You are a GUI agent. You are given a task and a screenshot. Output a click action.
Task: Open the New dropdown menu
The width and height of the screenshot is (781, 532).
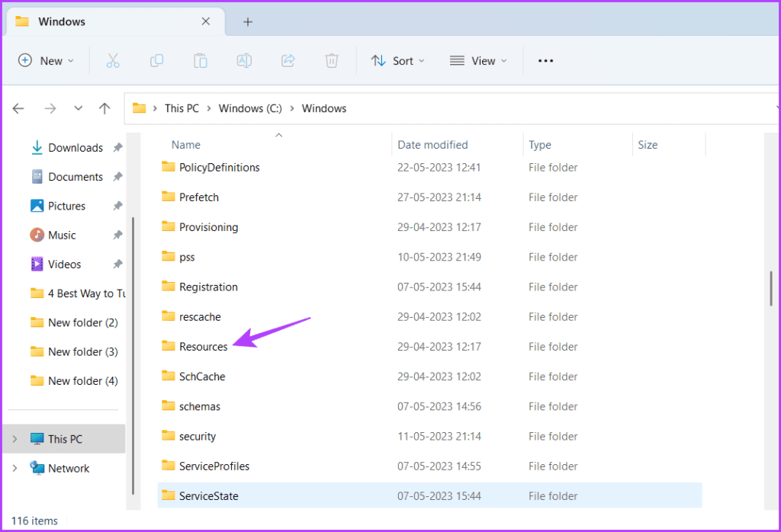[x=46, y=61]
